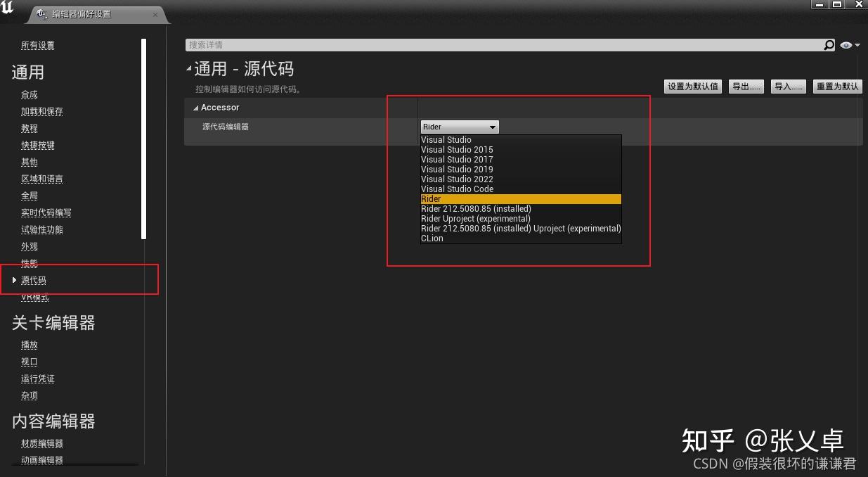Screen dimensions: 868x477
Task: Open the VR模式 settings page
Action: pos(35,297)
